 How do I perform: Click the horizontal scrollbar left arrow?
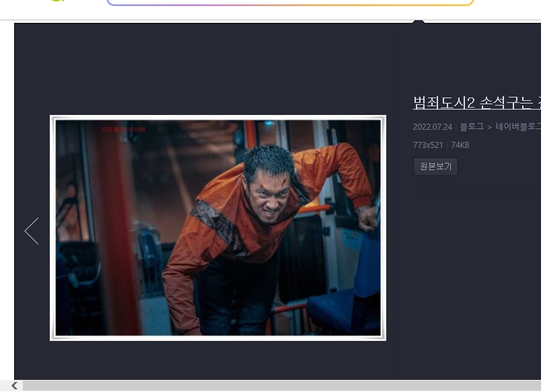coord(14,385)
